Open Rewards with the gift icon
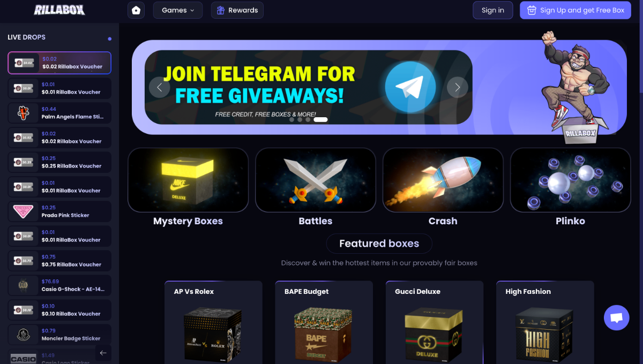This screenshot has width=643, height=364. coord(237,10)
